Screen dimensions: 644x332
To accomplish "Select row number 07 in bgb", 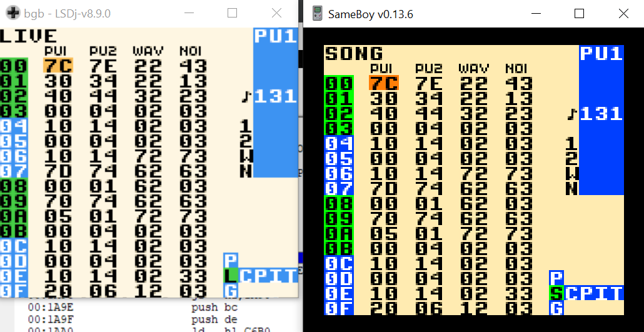I will click(14, 171).
